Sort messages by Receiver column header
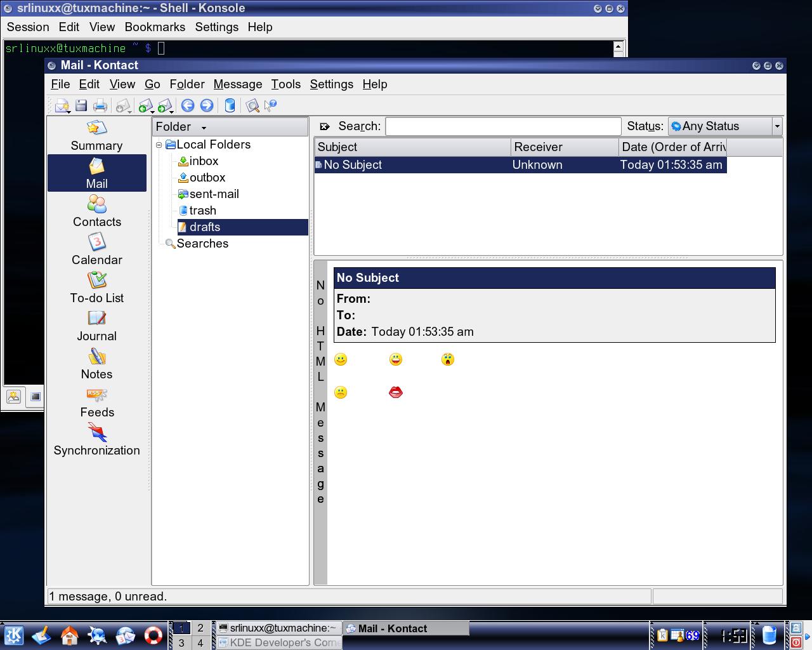812x650 pixels. [565, 147]
